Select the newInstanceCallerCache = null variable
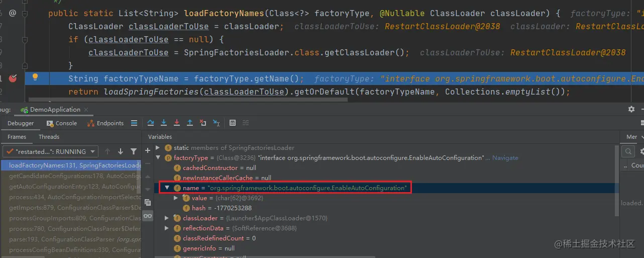Screen dimensions: 644x258 227,178
